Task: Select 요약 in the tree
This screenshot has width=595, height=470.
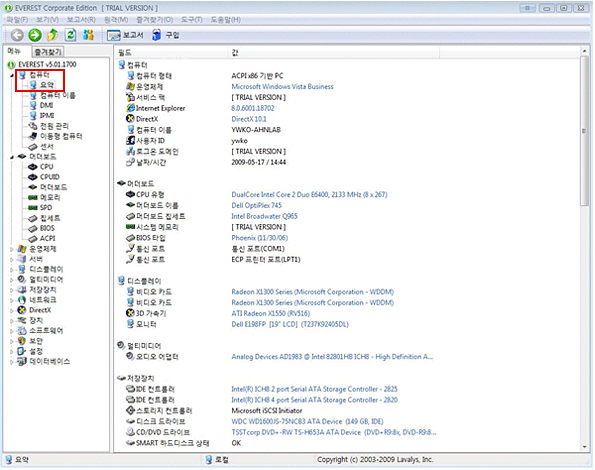Action: [47, 85]
